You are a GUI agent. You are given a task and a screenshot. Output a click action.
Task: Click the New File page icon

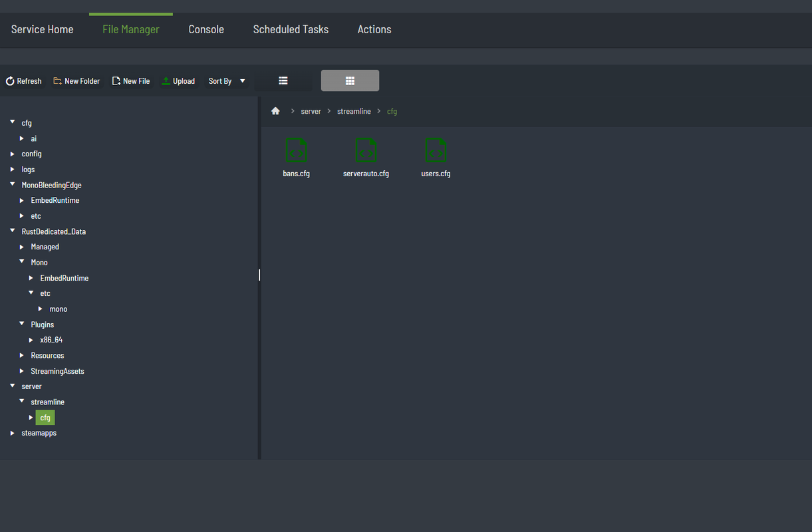tap(116, 81)
